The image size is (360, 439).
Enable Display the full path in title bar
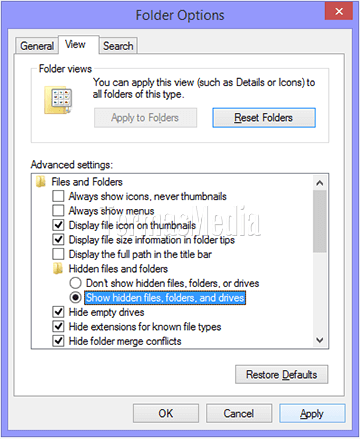point(58,254)
